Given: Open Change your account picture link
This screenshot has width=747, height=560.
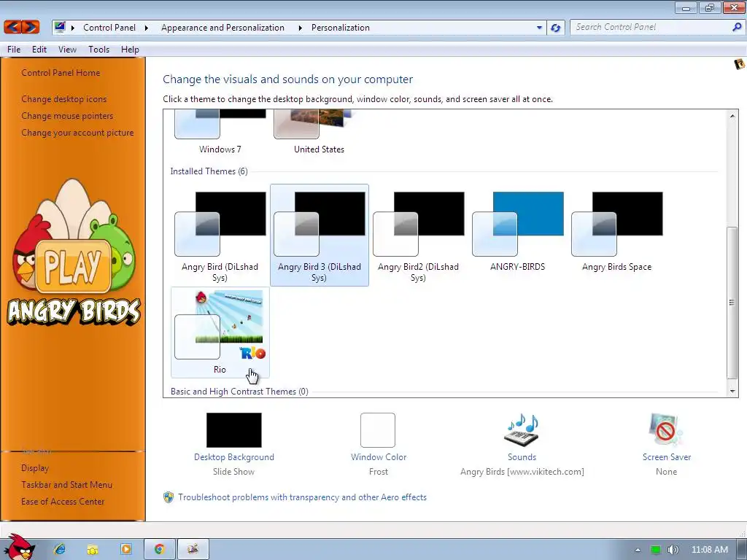Looking at the screenshot, I should [x=77, y=133].
